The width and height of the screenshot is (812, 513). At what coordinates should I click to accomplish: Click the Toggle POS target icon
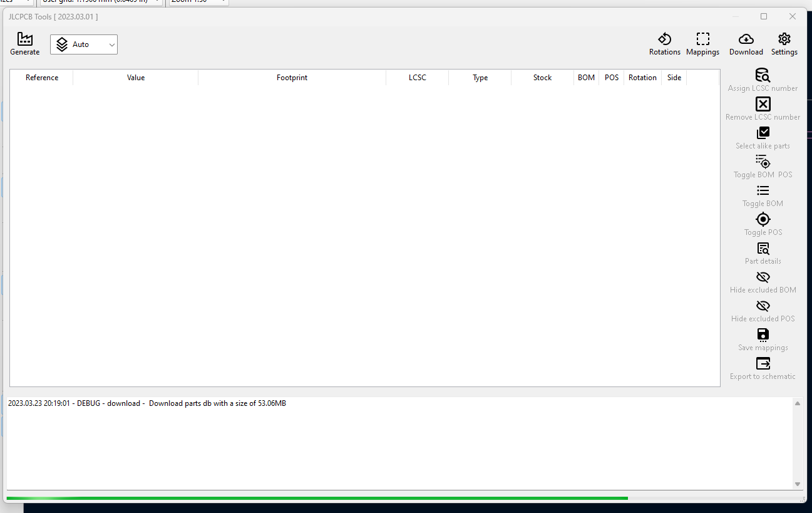coord(763,219)
